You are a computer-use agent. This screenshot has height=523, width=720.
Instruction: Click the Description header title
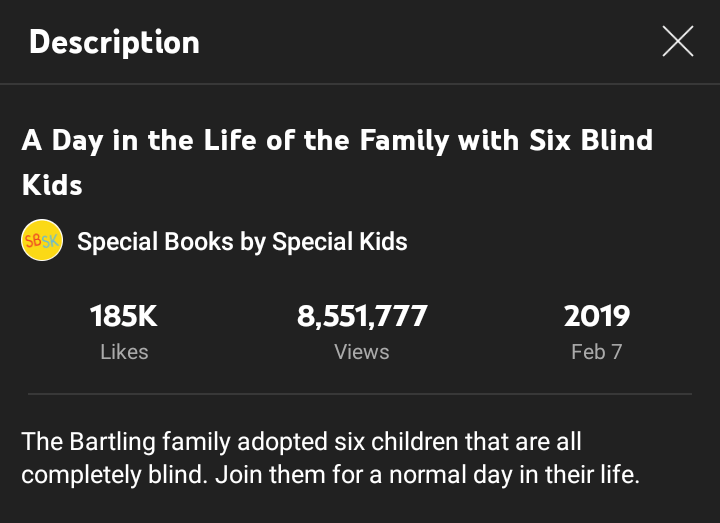(x=114, y=42)
